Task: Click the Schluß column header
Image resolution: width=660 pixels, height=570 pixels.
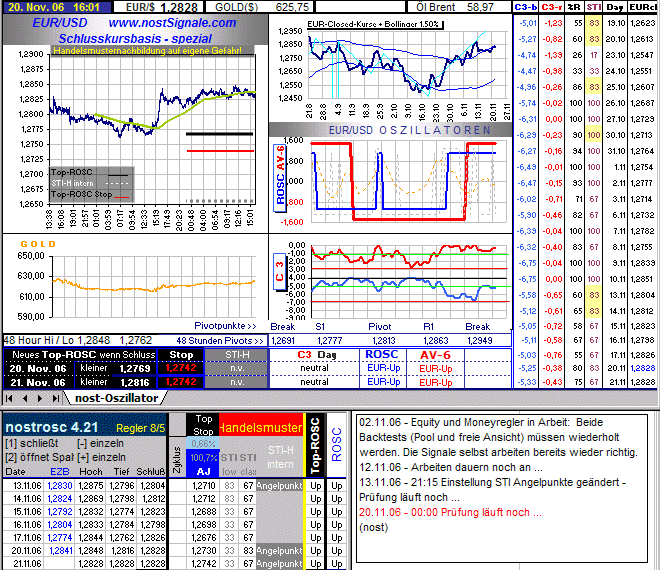Action: pos(151,471)
